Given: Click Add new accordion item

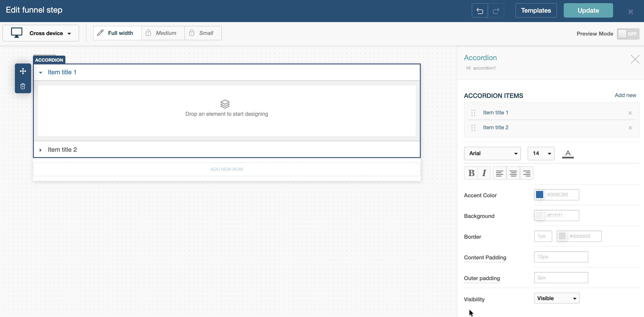Looking at the screenshot, I should pos(625,95).
